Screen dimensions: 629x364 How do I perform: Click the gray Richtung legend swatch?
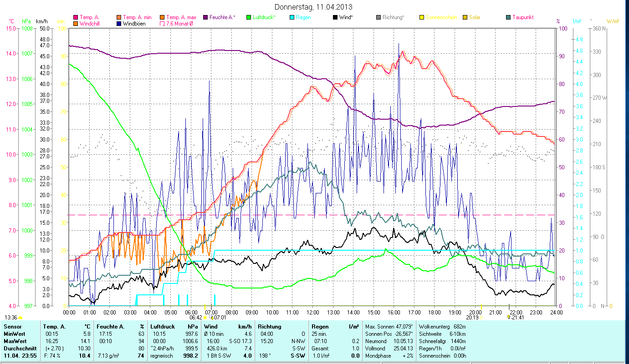pyautogui.click(x=378, y=17)
